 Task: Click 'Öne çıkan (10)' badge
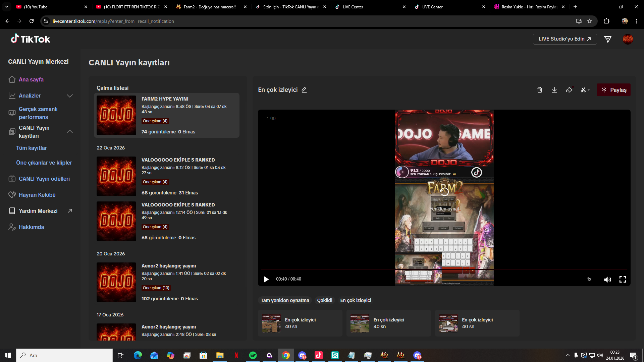pos(156,288)
